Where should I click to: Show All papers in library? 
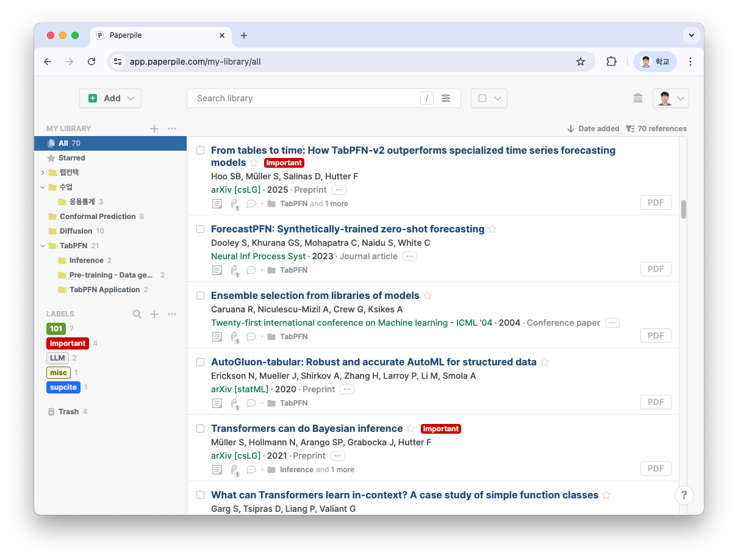[x=110, y=143]
